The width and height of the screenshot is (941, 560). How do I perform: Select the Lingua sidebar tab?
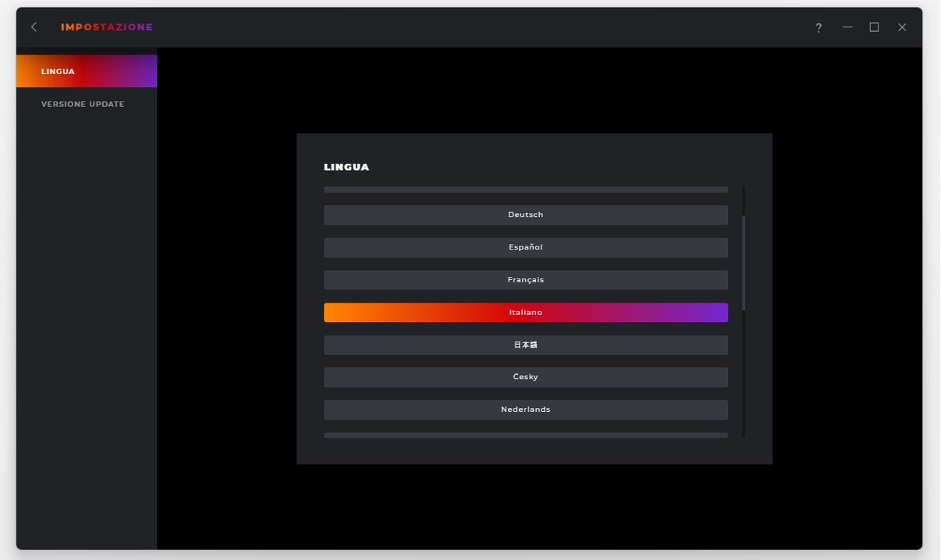point(87,71)
